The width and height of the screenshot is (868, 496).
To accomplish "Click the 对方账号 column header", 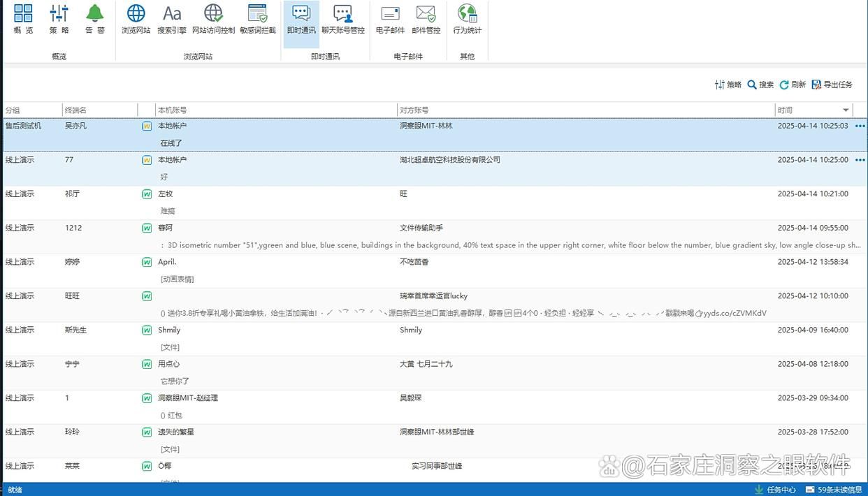I will point(586,110).
